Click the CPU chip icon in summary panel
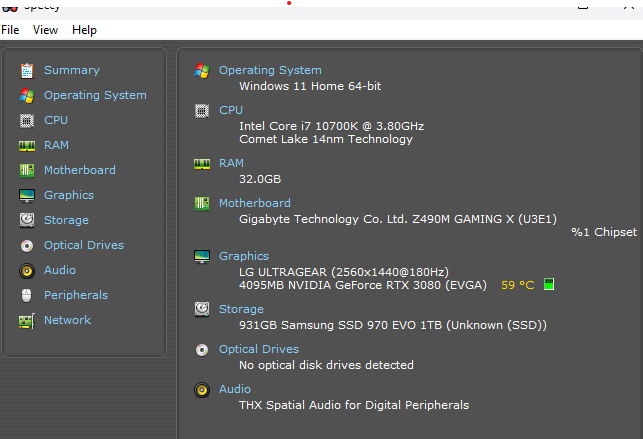This screenshot has height=439, width=643. pos(202,111)
